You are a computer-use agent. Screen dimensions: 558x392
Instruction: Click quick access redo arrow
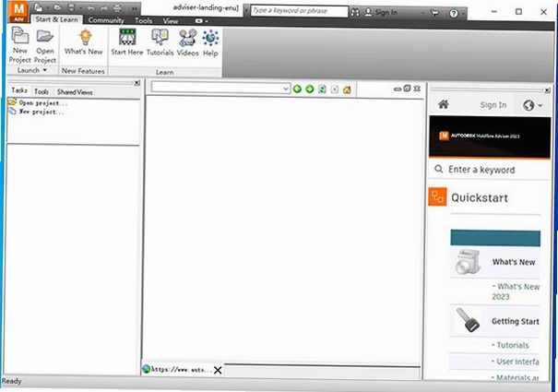click(104, 7)
